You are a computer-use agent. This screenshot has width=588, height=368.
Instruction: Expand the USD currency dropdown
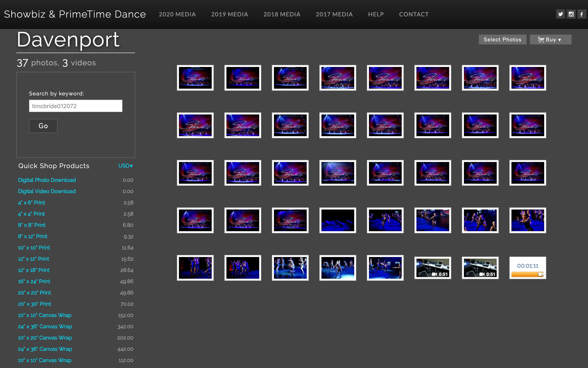(x=125, y=166)
